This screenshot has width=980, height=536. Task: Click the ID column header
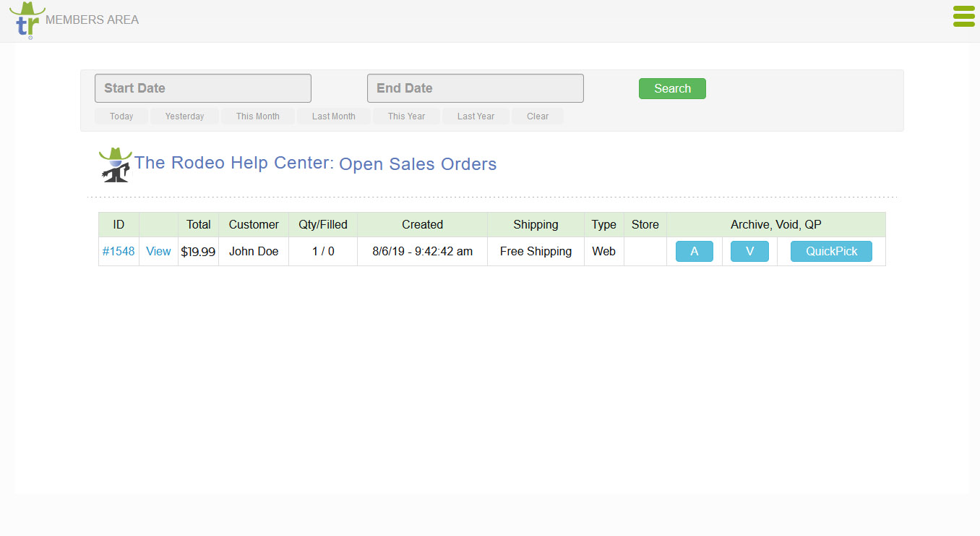(119, 225)
